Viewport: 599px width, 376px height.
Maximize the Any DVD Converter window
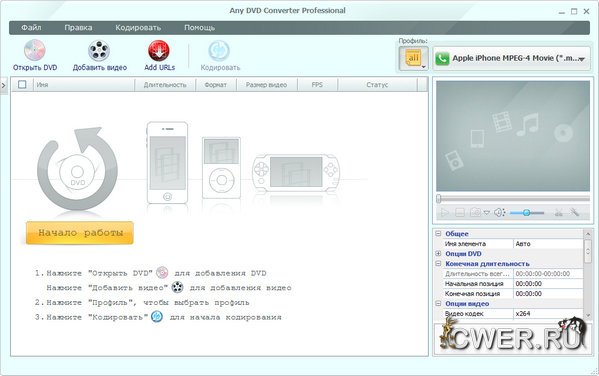[x=574, y=11]
